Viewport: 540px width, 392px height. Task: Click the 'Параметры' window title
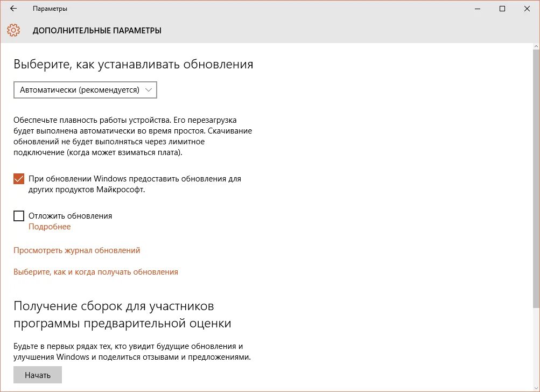[50, 9]
